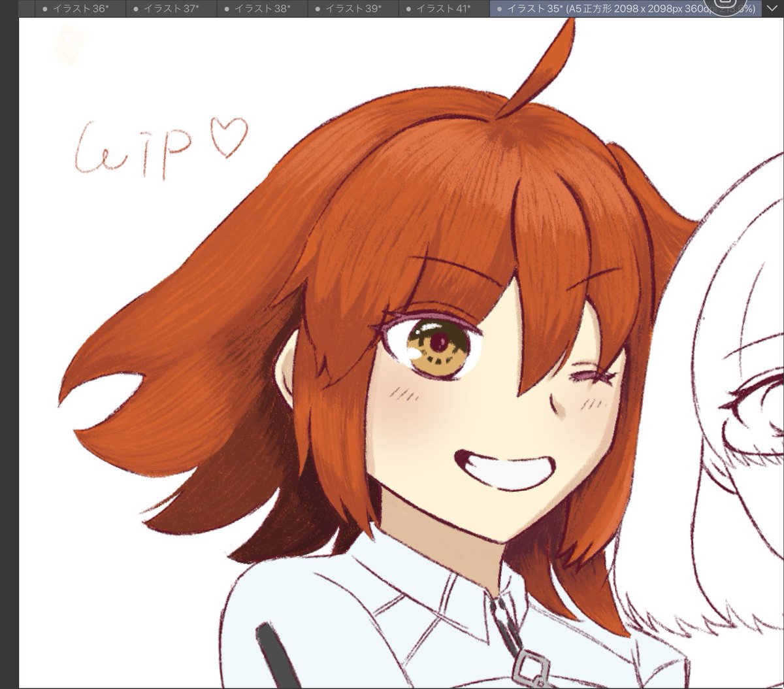Close the イラスト 39* tab via its dot
784x689 pixels.
click(317, 9)
